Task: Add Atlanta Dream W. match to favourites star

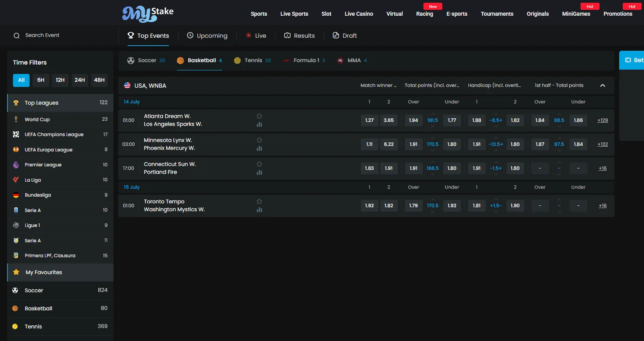Action: [259, 116]
